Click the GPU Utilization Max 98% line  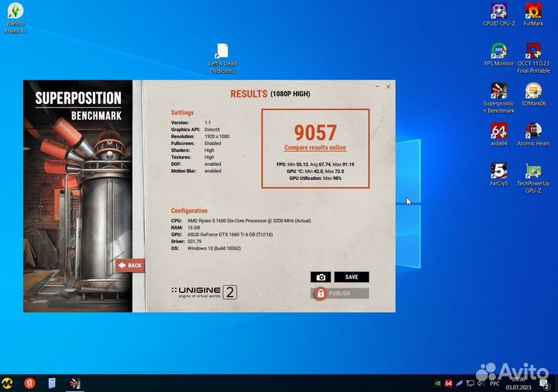(x=315, y=178)
